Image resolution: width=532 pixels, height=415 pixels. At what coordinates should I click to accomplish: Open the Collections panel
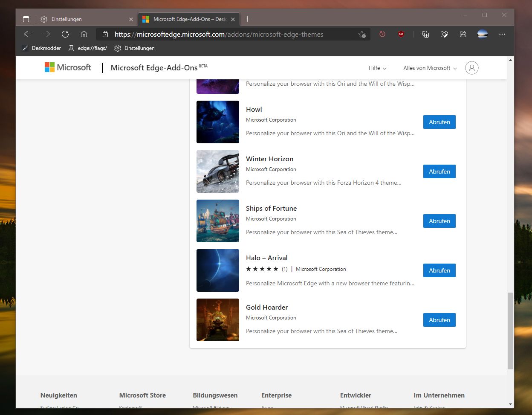click(425, 34)
